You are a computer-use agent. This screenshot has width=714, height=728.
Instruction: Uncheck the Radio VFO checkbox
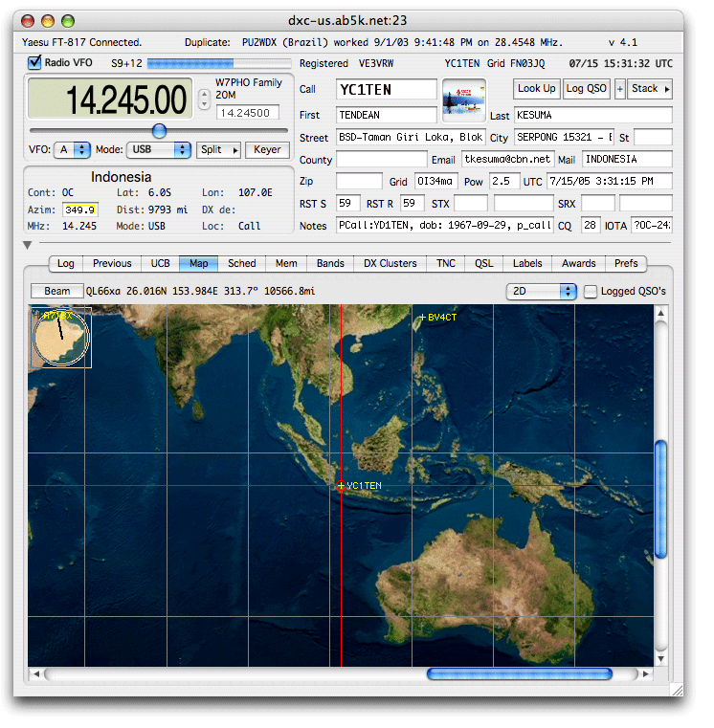tap(35, 63)
